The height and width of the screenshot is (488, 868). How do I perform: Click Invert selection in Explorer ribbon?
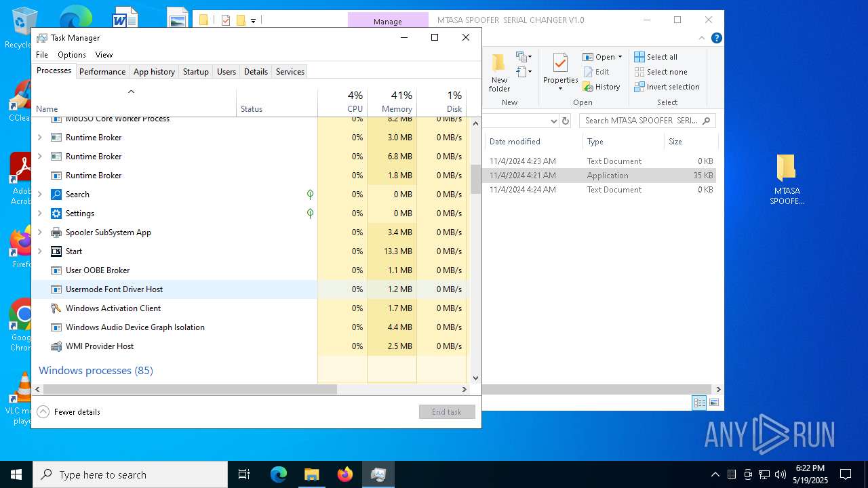[x=667, y=87]
